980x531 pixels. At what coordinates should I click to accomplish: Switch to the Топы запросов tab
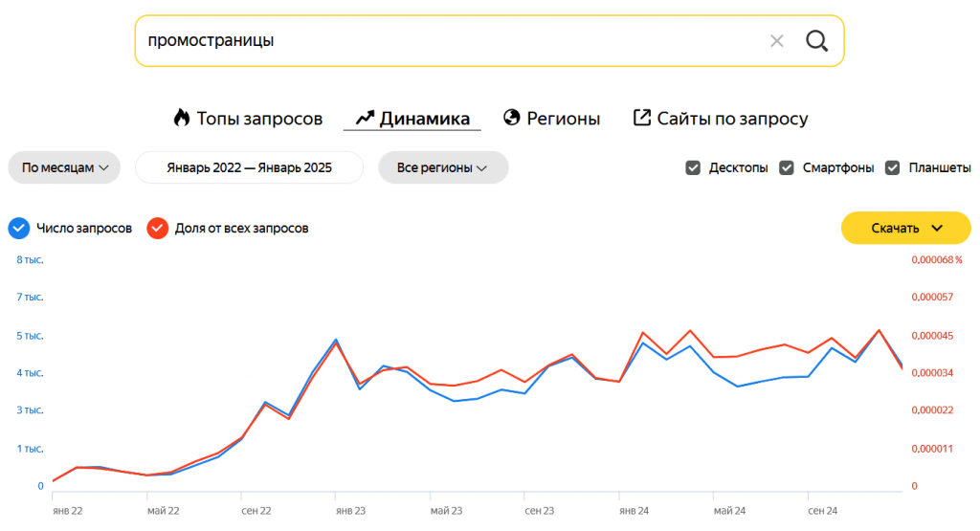click(x=258, y=119)
